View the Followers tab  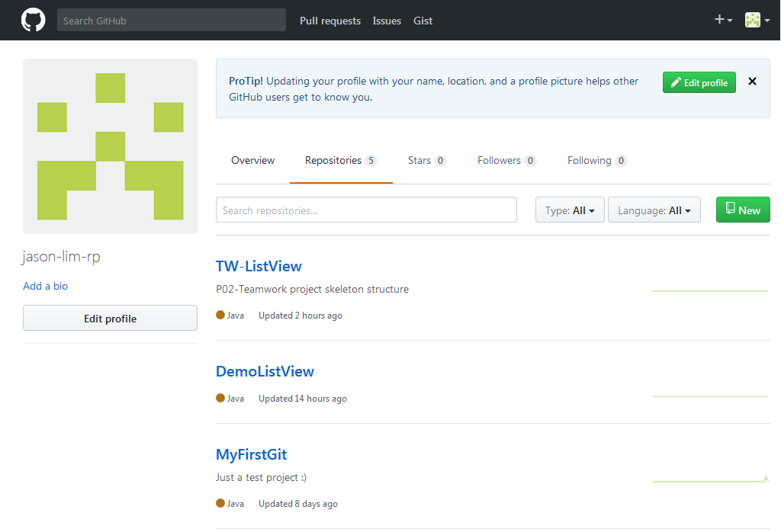click(x=506, y=161)
